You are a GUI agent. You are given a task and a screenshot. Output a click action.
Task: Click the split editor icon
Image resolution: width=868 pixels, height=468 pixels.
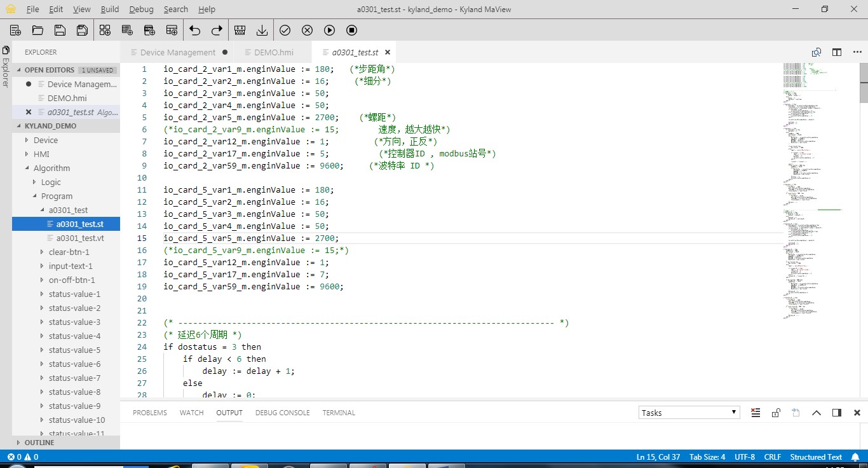(x=837, y=52)
